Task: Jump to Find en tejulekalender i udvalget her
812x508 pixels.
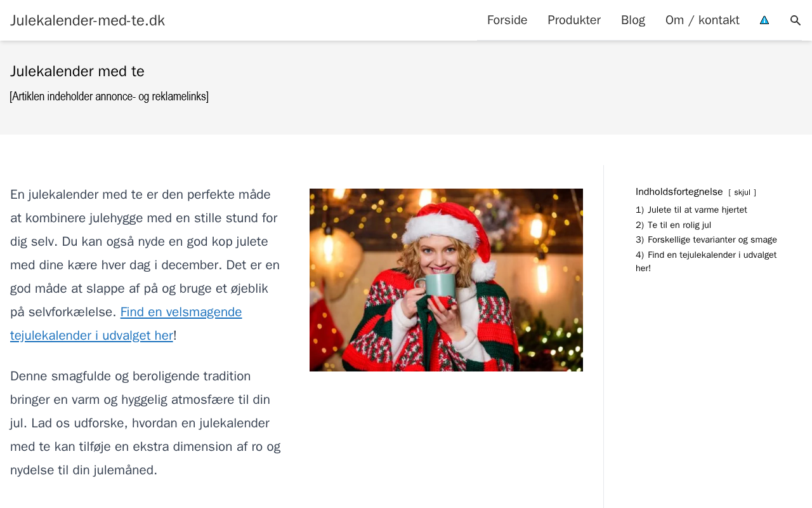Action: (706, 262)
